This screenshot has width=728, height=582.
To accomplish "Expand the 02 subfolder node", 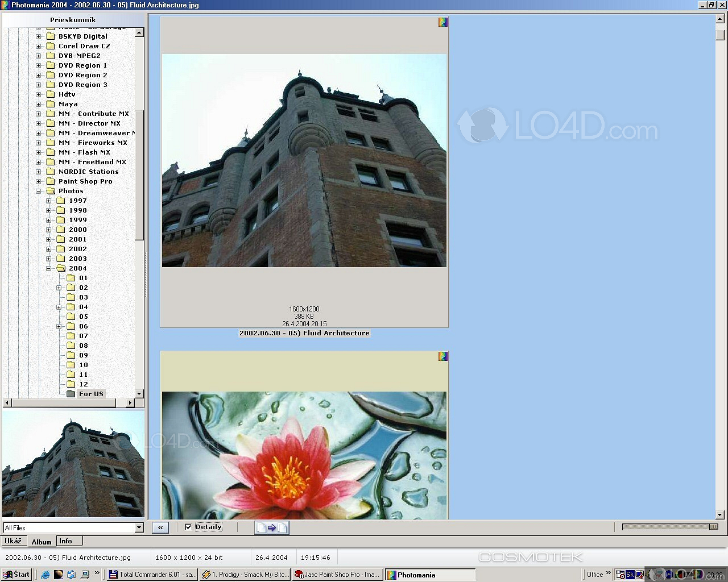I will pyautogui.click(x=59, y=288).
